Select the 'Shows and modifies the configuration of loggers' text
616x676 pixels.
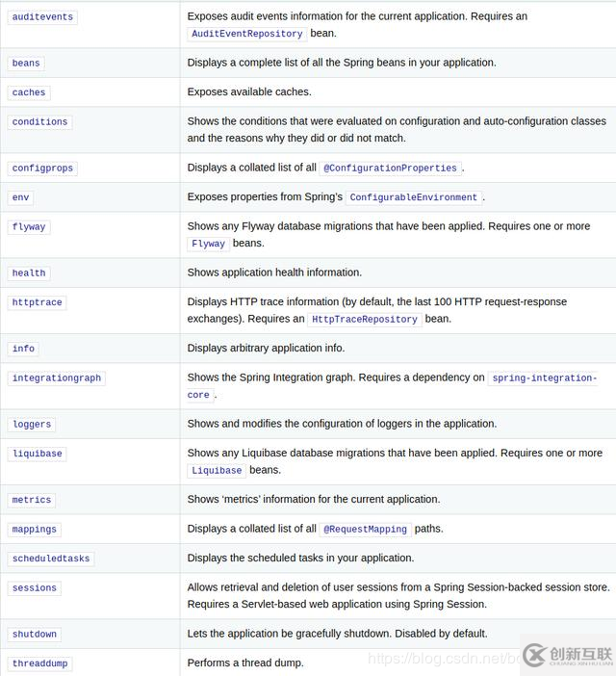(342, 424)
